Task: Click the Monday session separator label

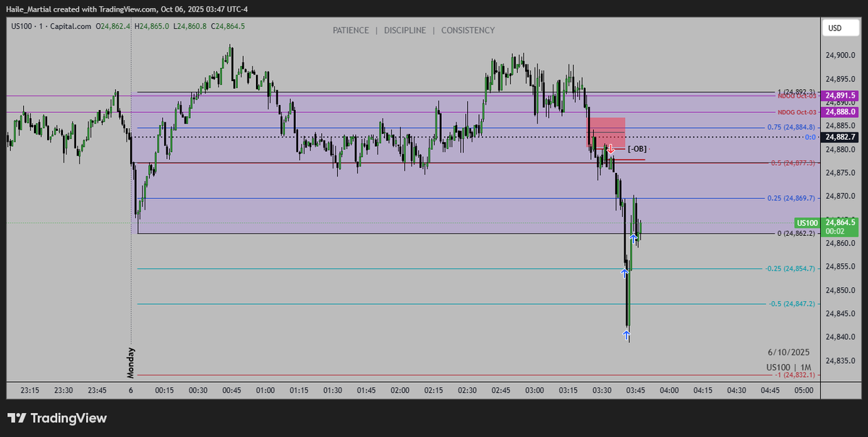Action: (132, 362)
